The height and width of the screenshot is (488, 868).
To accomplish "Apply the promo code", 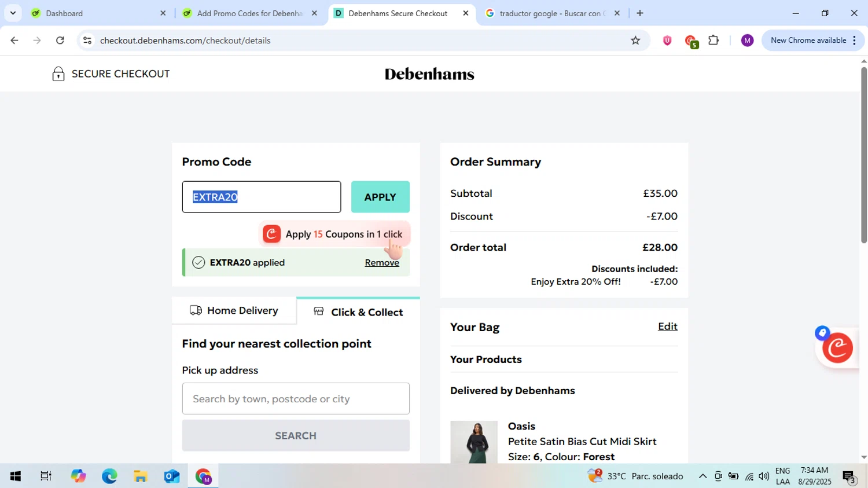I will 380,197.
